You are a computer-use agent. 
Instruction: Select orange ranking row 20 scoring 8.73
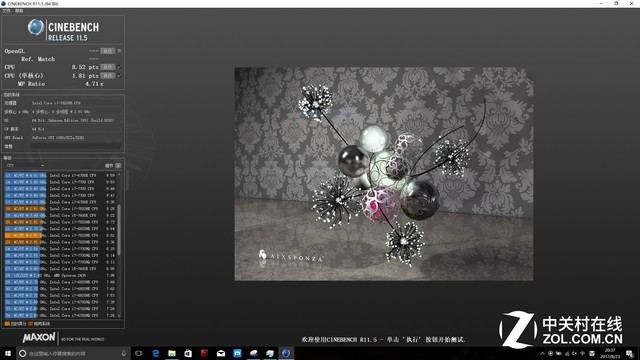[60, 222]
